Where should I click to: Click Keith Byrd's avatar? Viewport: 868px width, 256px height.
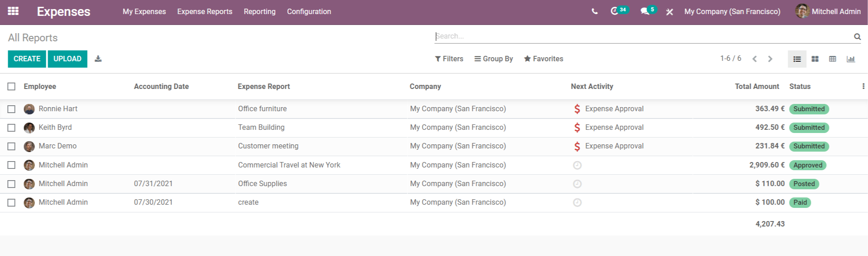coord(29,128)
